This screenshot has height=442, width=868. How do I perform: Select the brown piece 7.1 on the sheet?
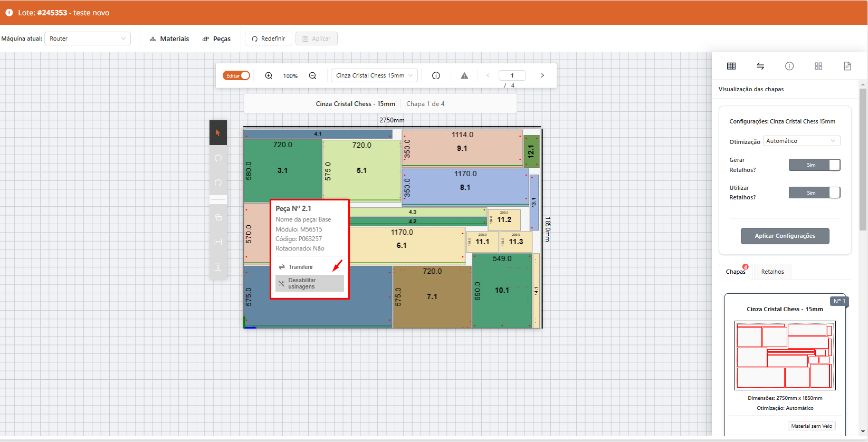[432, 297]
